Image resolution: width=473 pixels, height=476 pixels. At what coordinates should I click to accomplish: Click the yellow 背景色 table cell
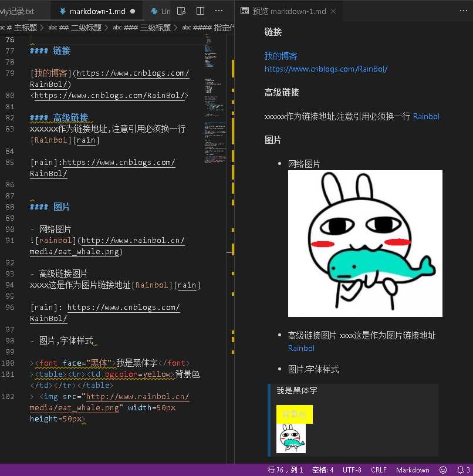[295, 414]
